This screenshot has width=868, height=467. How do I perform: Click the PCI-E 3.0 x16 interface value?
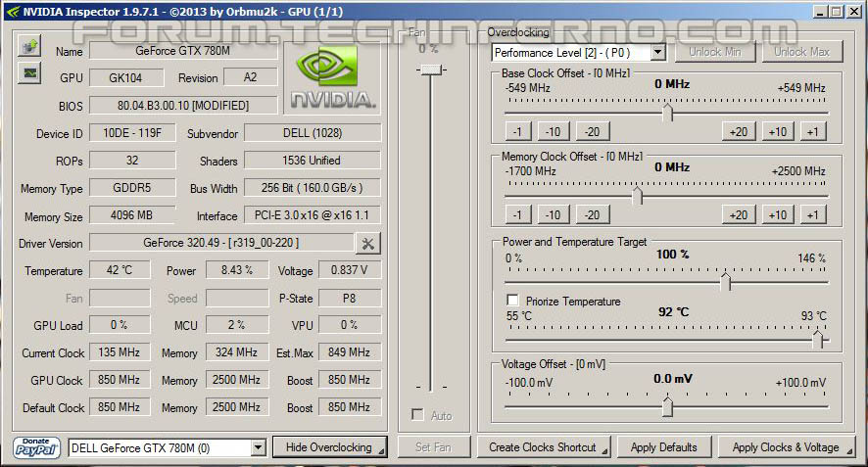point(313,215)
